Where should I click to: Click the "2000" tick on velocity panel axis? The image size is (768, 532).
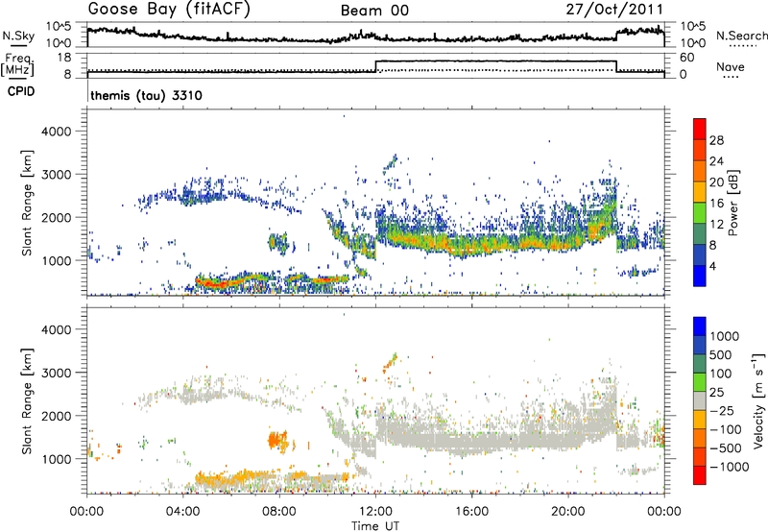tap(57, 416)
